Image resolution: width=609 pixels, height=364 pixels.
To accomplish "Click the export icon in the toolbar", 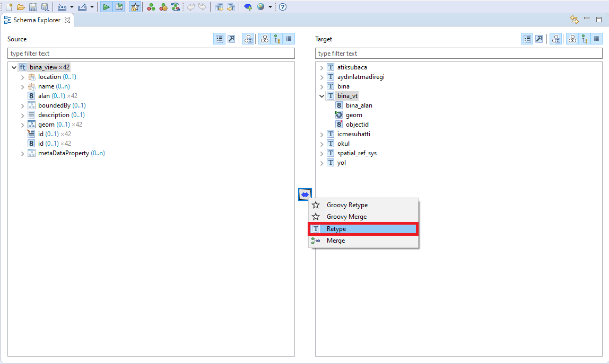I will tap(82, 7).
